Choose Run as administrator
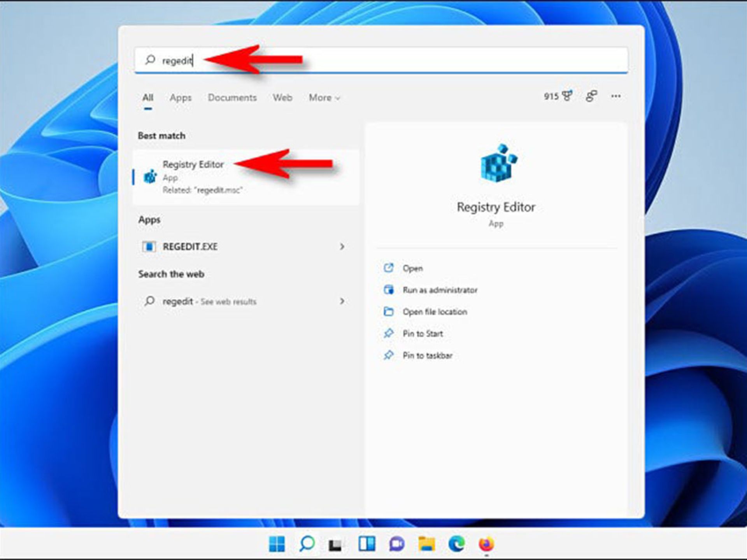This screenshot has width=747, height=560. pyautogui.click(x=440, y=290)
